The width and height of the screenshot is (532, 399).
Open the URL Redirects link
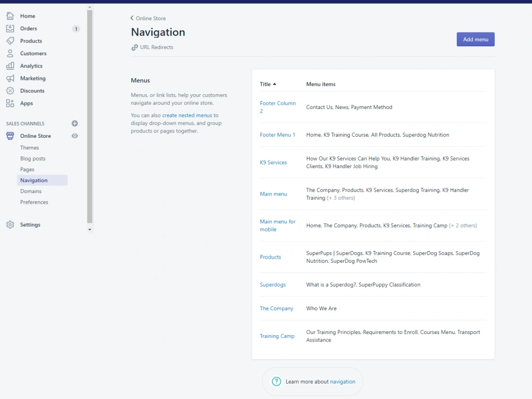[x=156, y=47]
